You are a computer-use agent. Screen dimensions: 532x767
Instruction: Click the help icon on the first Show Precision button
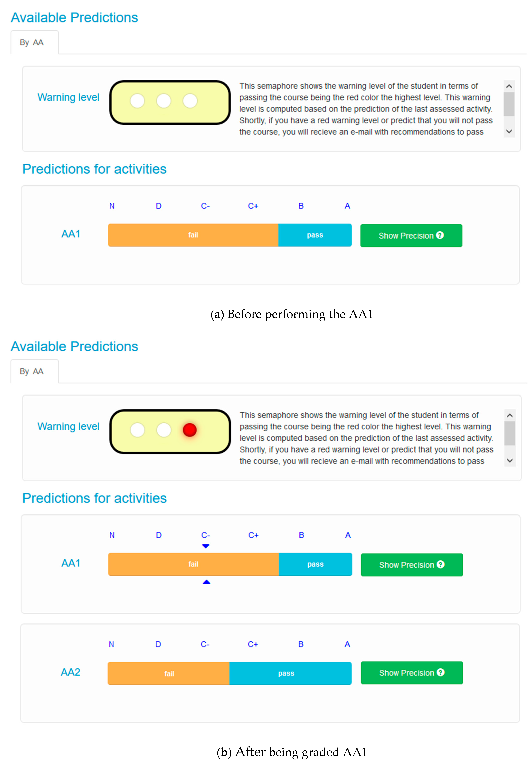pyautogui.click(x=440, y=235)
